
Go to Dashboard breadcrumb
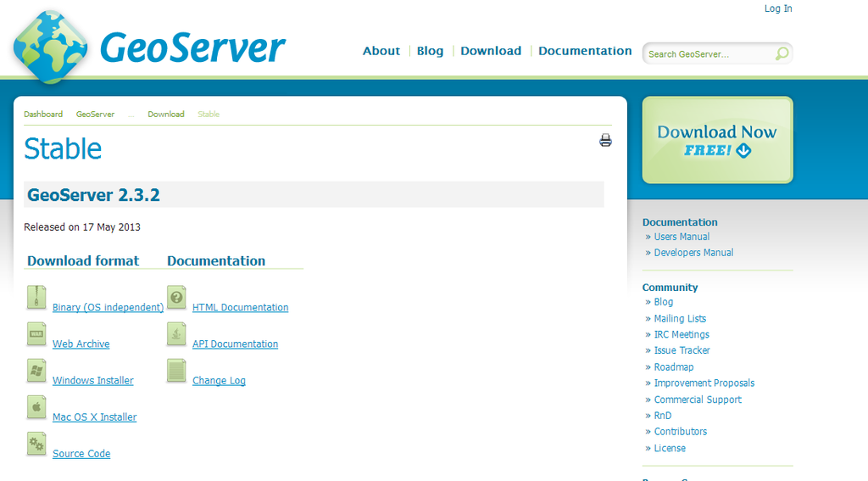click(x=43, y=115)
